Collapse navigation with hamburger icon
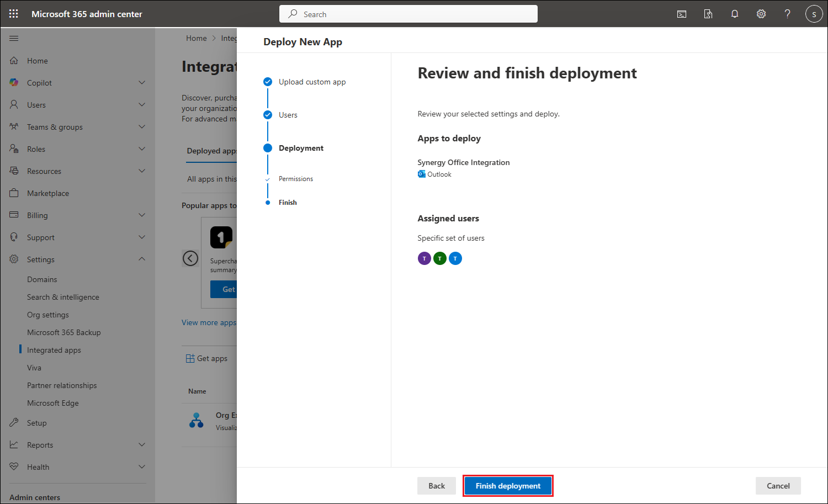This screenshot has height=504, width=828. point(14,38)
